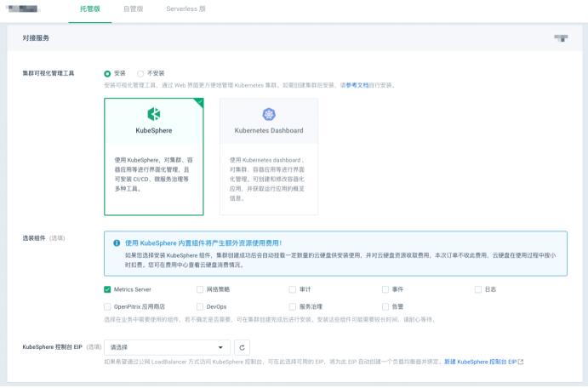Enable the DevOps checkbox
Viewport: 588px width, 388px height.
click(x=200, y=306)
